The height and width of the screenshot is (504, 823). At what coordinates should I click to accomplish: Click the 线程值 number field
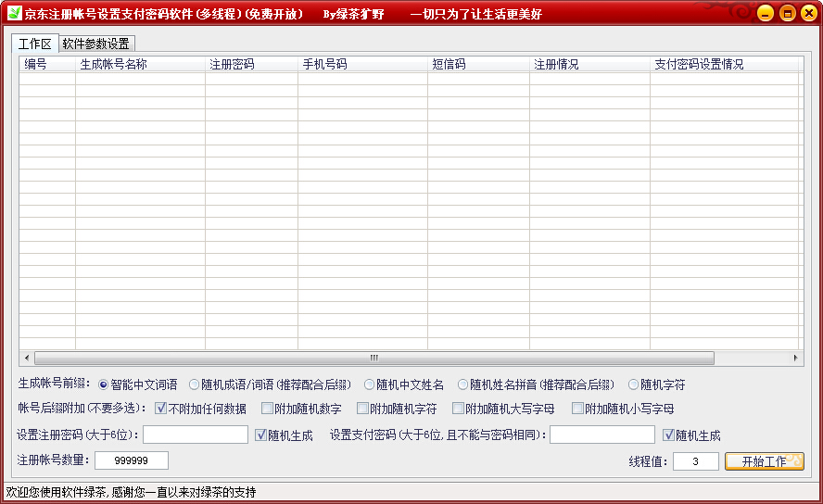(x=696, y=461)
